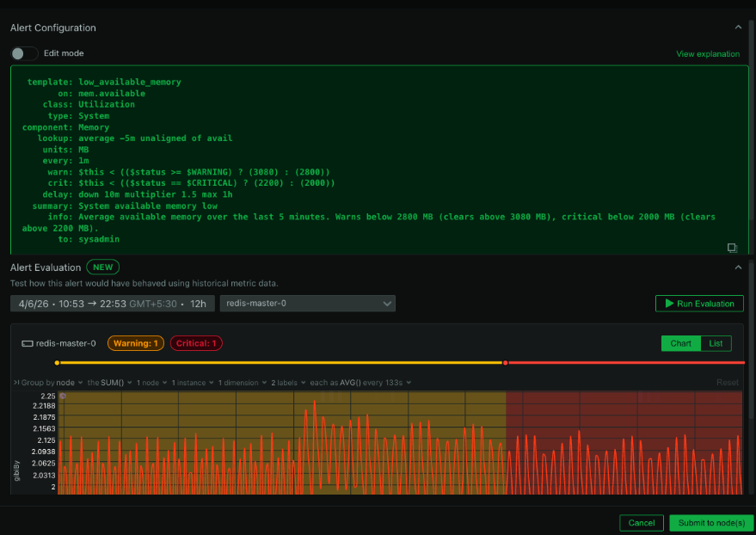
Task: Click the small icon at chart top-left corner
Action: pyautogui.click(x=62, y=397)
